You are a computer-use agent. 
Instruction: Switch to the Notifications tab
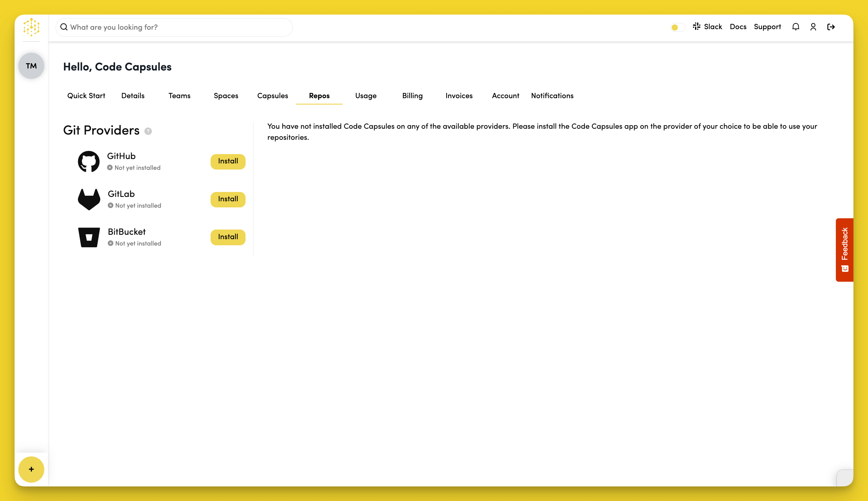(x=552, y=96)
